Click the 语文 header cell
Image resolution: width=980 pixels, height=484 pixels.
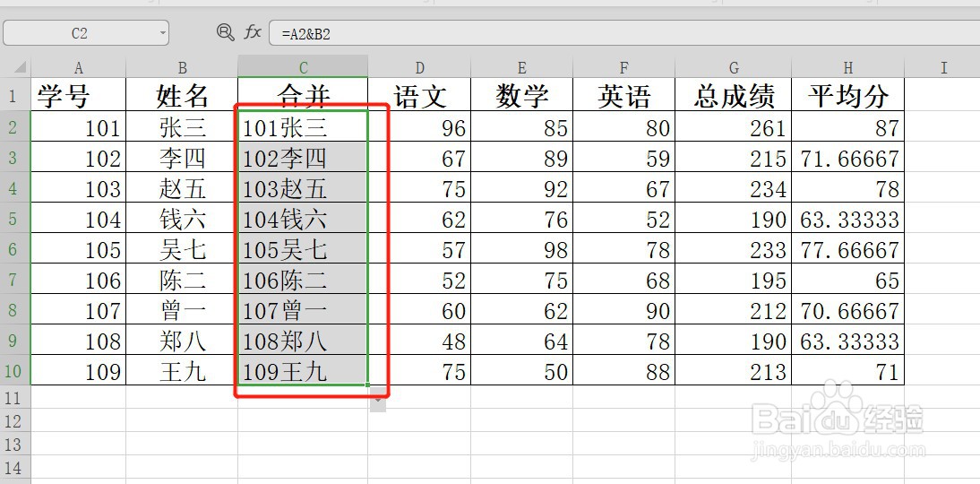[419, 95]
